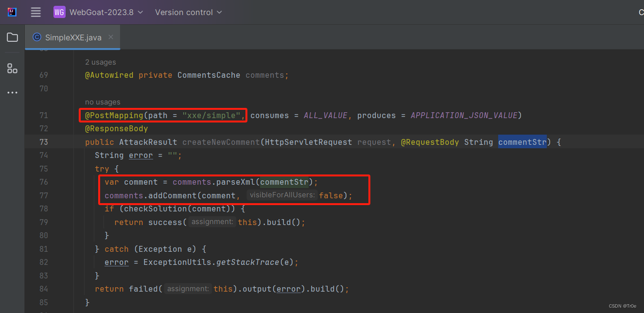The height and width of the screenshot is (313, 644).
Task: Click the @PostMapping annotation
Action: pos(114,116)
